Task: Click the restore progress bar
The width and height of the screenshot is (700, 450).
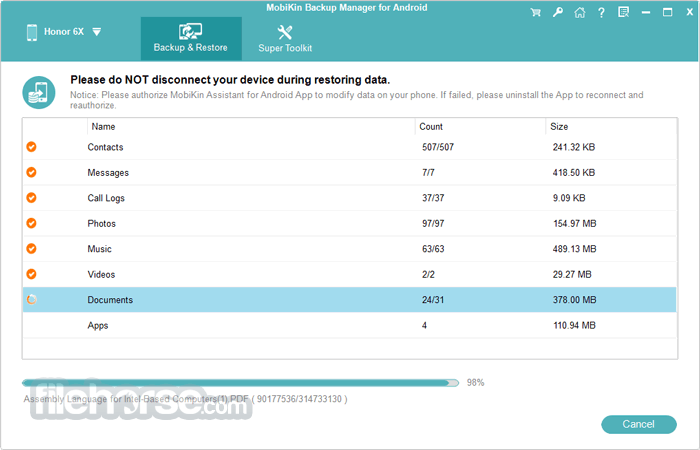Action: pyautogui.click(x=240, y=383)
